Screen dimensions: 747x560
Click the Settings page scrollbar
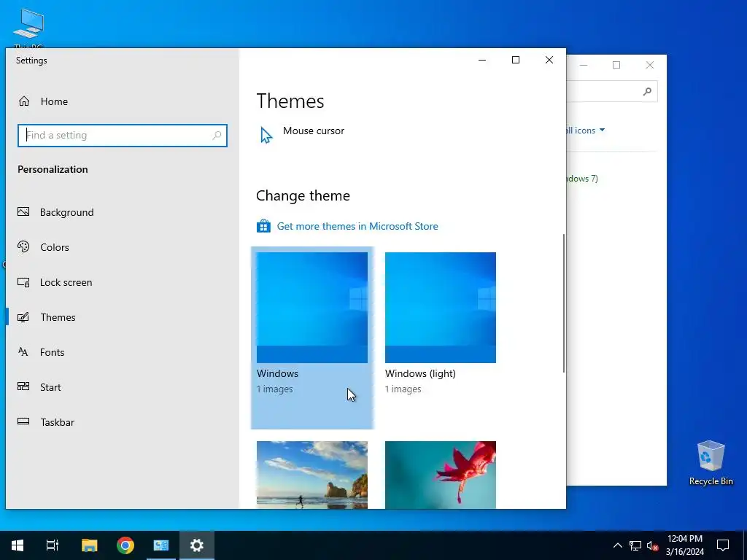[x=564, y=303]
